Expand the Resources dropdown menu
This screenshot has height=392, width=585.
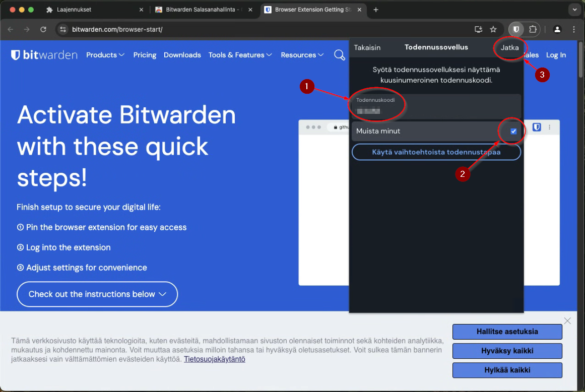[302, 55]
